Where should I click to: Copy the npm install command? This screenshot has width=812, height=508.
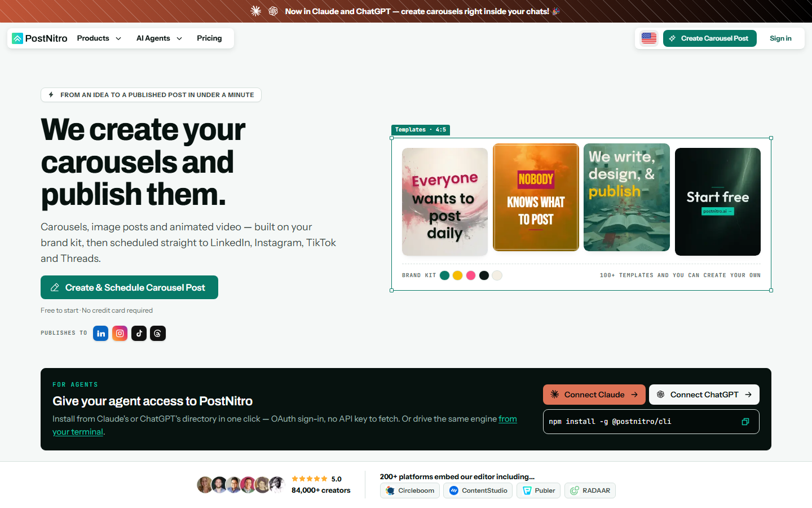coord(745,422)
